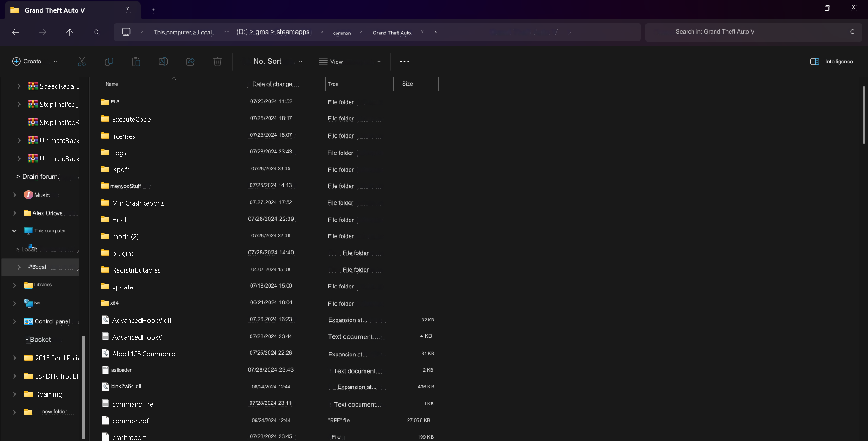Screen dimensions: 868x441
Task: Click the Paste clipboard icon
Action: 136,62
